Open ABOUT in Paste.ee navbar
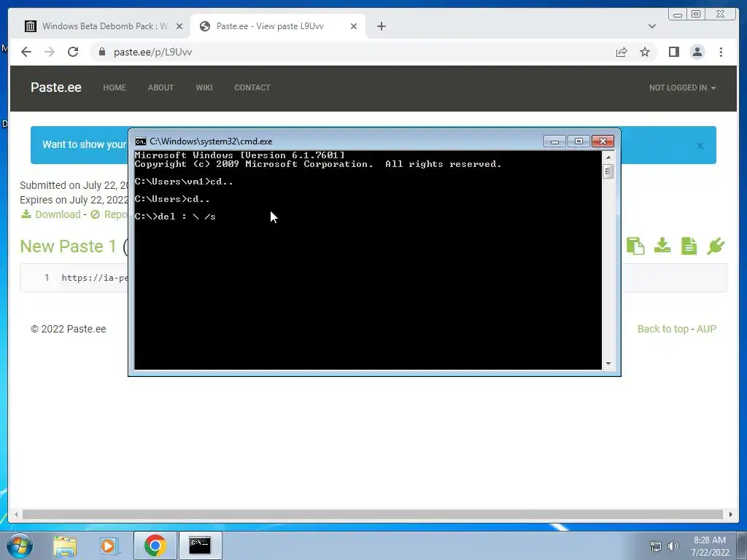This screenshot has width=747, height=560. (x=160, y=87)
